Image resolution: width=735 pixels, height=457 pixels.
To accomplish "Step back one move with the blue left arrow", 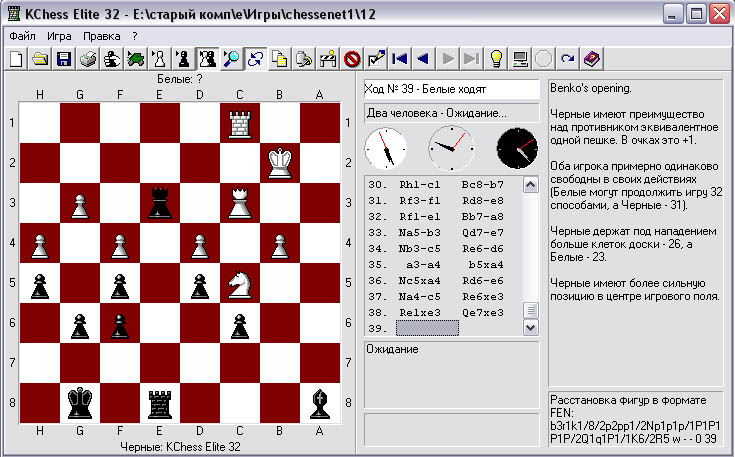I will tap(424, 59).
